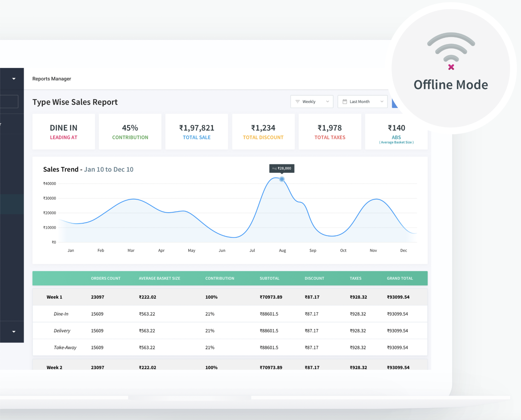The height and width of the screenshot is (420, 521).
Task: Open the Last Month date range dropdown
Action: pyautogui.click(x=362, y=101)
